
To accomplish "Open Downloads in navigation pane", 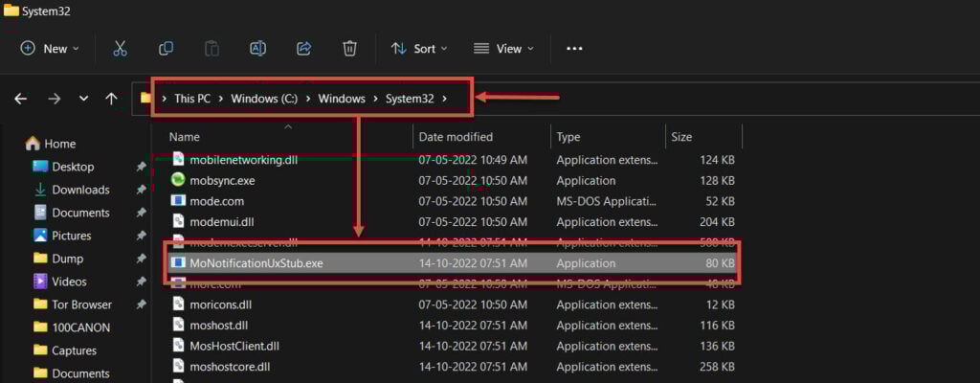I will (x=80, y=190).
